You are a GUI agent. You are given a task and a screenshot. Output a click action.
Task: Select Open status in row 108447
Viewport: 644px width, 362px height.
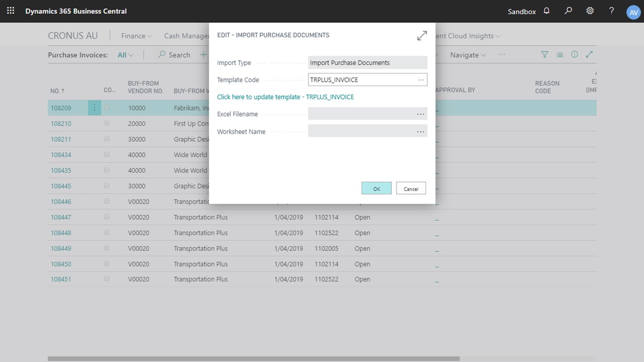coord(362,217)
